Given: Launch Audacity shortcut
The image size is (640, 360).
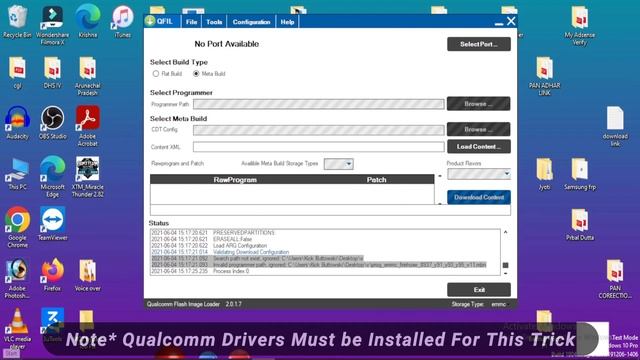Looking at the screenshot, I should point(17,123).
